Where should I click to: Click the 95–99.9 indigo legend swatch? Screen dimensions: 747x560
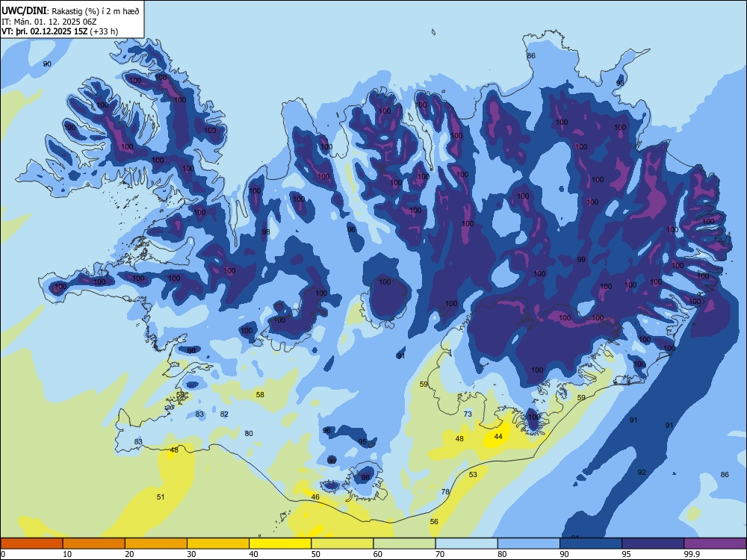653,544
